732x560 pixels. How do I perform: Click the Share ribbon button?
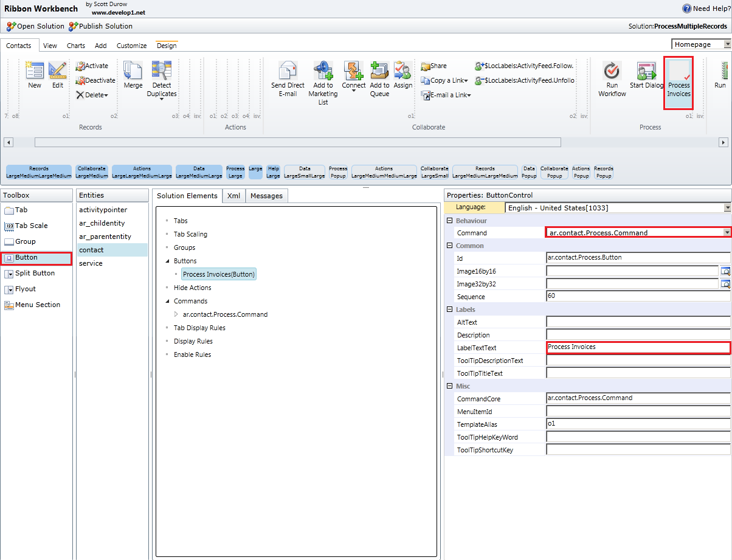[434, 66]
